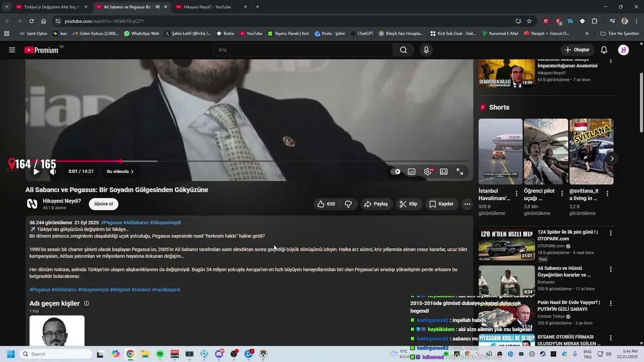Go to the browser home page

coord(44,21)
